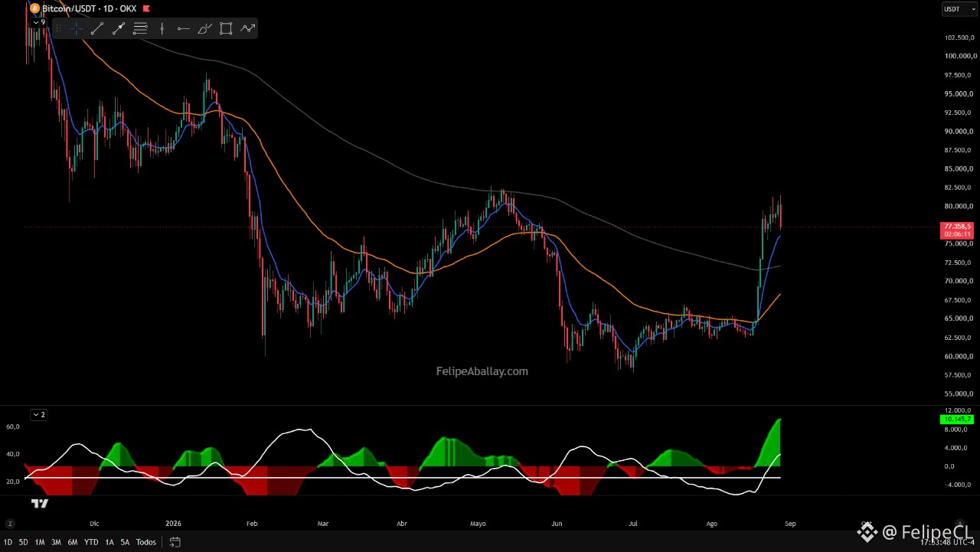Click the Dic label on time axis

click(x=94, y=524)
